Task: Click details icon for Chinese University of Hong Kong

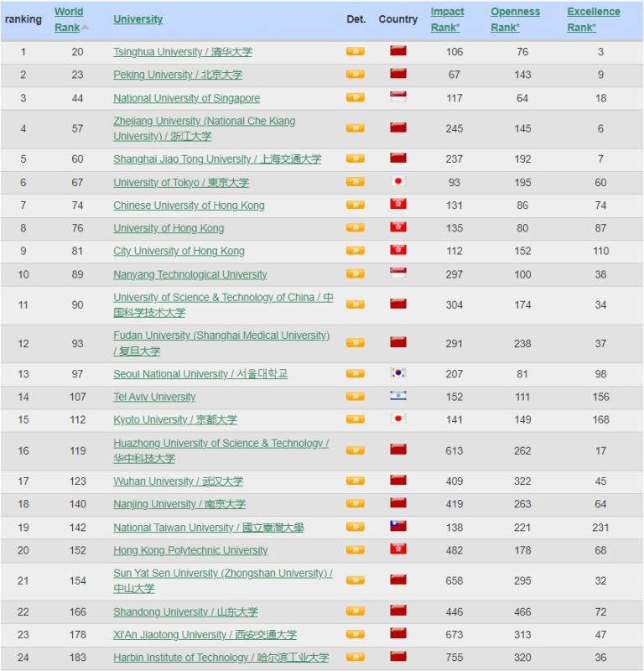Action: (356, 205)
